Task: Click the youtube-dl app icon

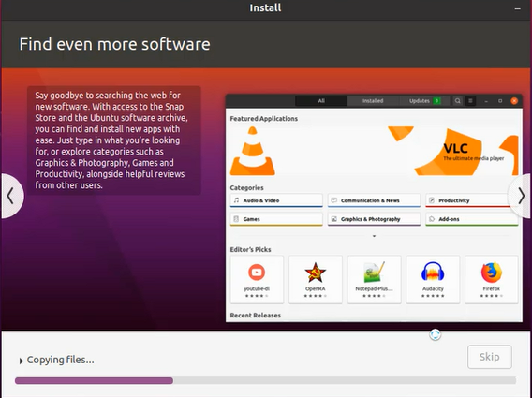Action: pyautogui.click(x=257, y=273)
